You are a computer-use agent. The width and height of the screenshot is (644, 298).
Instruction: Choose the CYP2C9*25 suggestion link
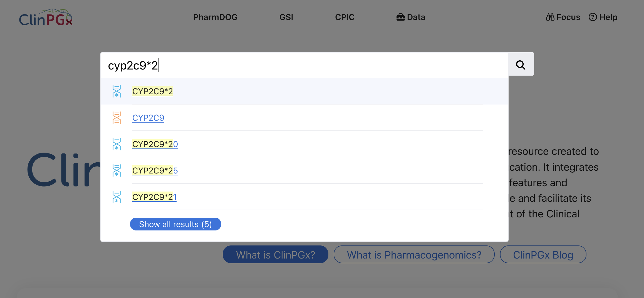pyautogui.click(x=155, y=170)
